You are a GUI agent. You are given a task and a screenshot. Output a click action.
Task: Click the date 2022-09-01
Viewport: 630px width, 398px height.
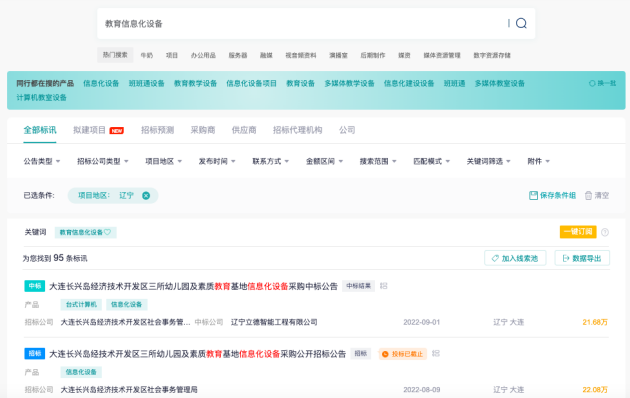[421, 322]
